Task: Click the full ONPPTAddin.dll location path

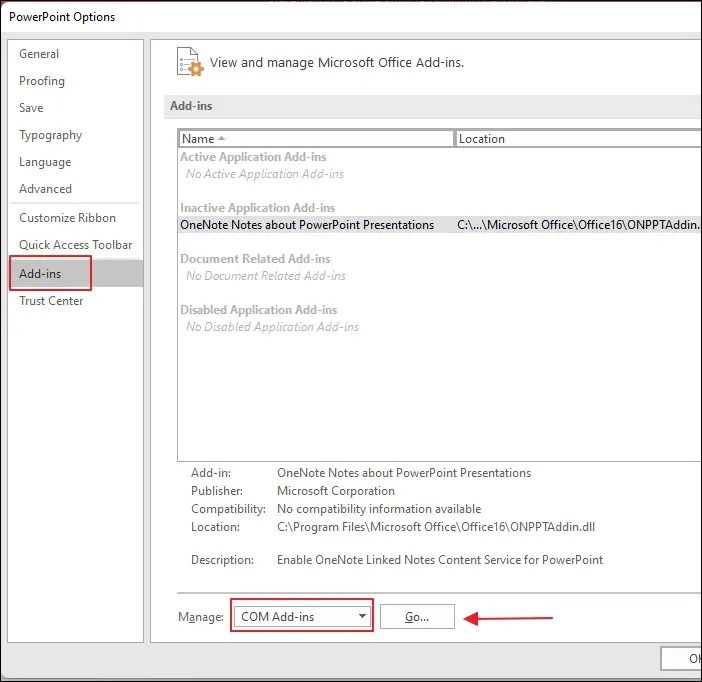Action: pos(436,527)
